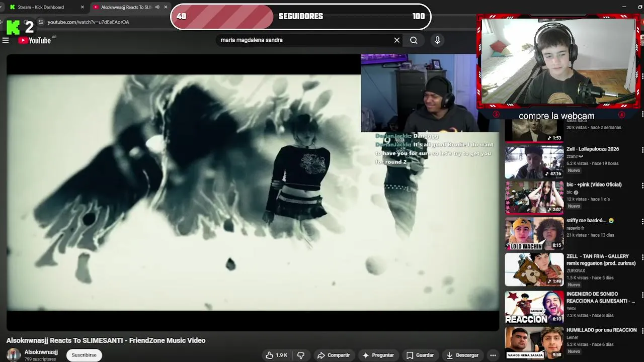Open options menu for 'stiffy me bardeó' video
This screenshot has height=362, width=644.
click(642, 221)
